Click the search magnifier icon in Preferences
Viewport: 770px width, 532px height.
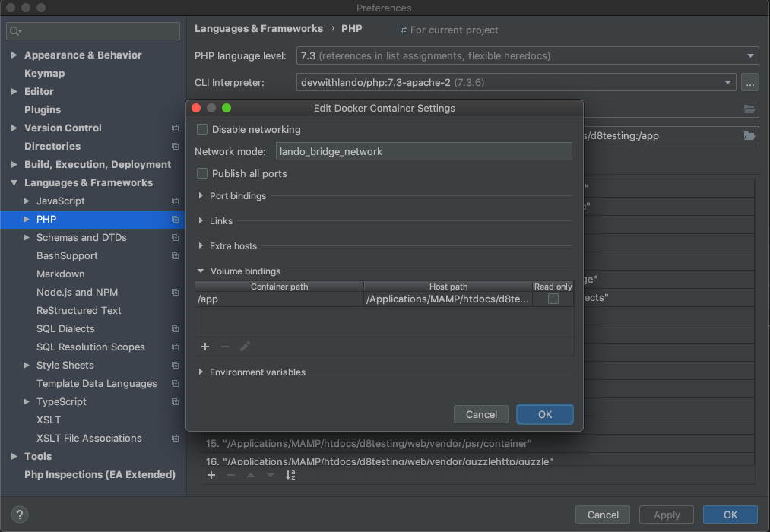click(x=15, y=31)
